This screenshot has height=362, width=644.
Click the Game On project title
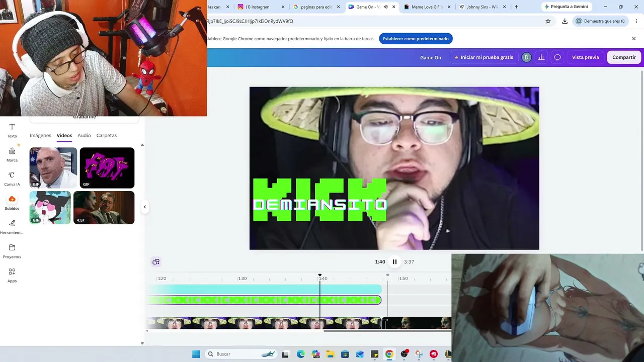pyautogui.click(x=431, y=57)
